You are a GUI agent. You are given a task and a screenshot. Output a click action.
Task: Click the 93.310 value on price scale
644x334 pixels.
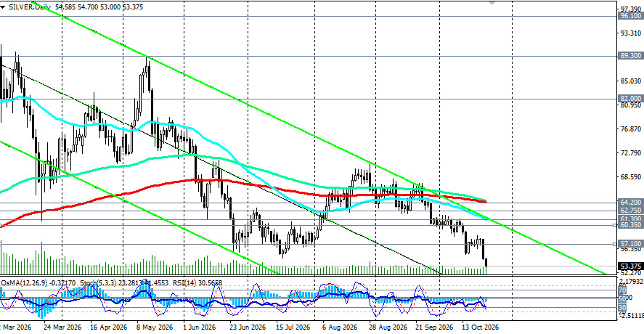(x=630, y=33)
